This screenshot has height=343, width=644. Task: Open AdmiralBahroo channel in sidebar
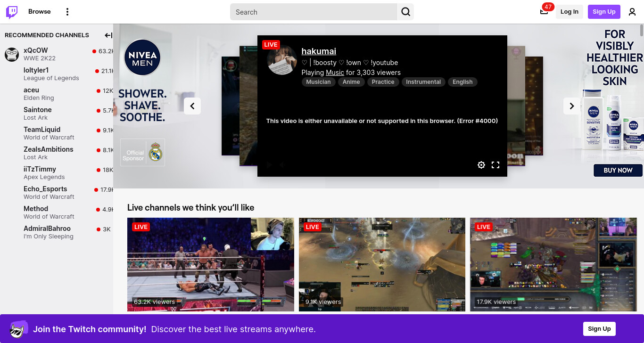pos(57,232)
